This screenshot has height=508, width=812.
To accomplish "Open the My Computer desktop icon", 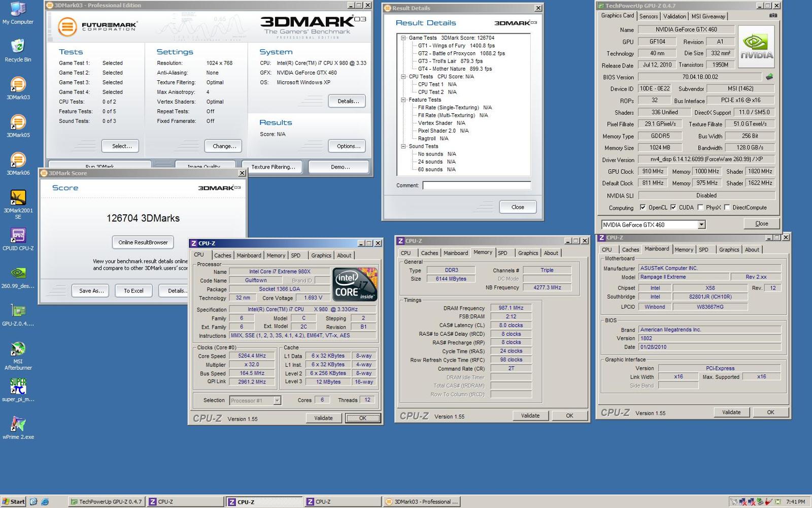I will pos(18,13).
